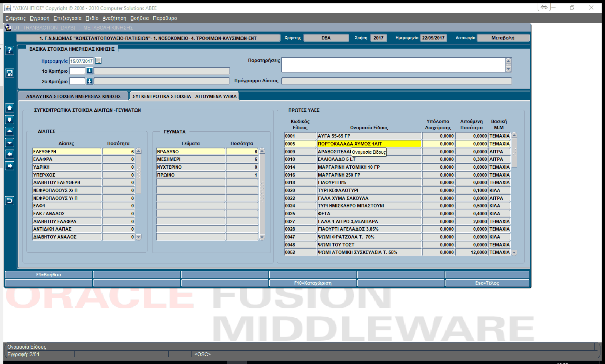
Task: Click the F1=Βοήθεια button
Action: [x=49, y=275]
